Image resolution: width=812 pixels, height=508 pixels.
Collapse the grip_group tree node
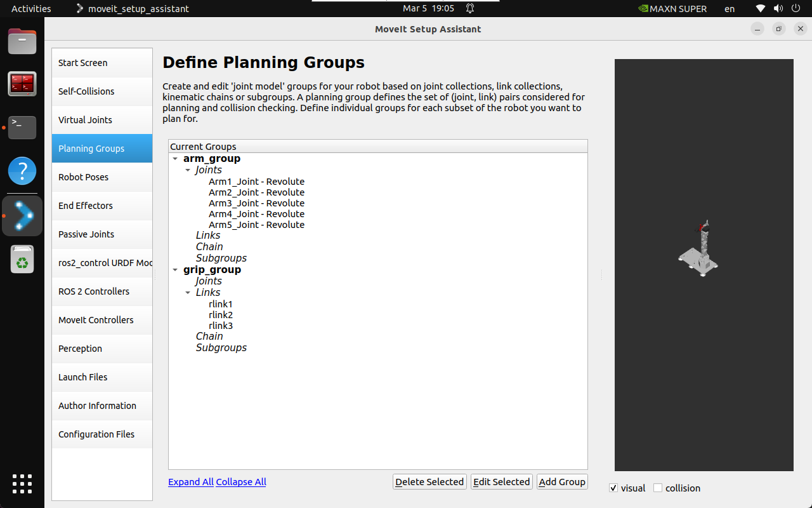[176, 270]
